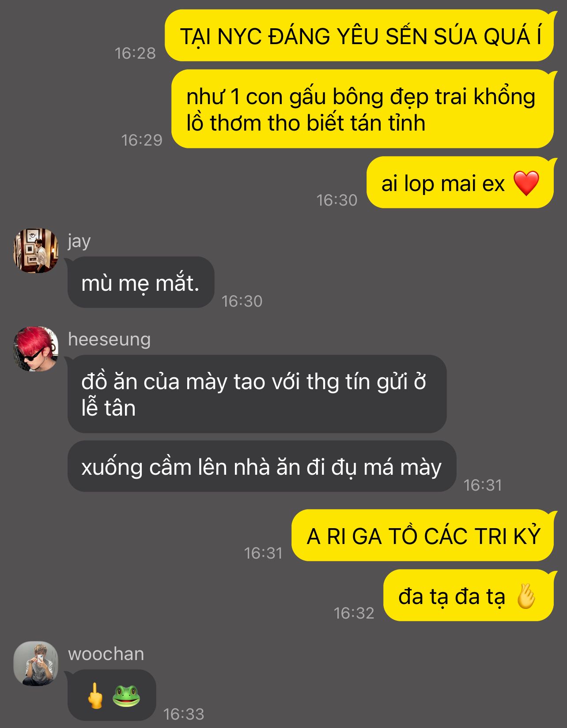This screenshot has width=567, height=728.
Task: Open heeseung's red-haired avatar
Action: tap(36, 349)
